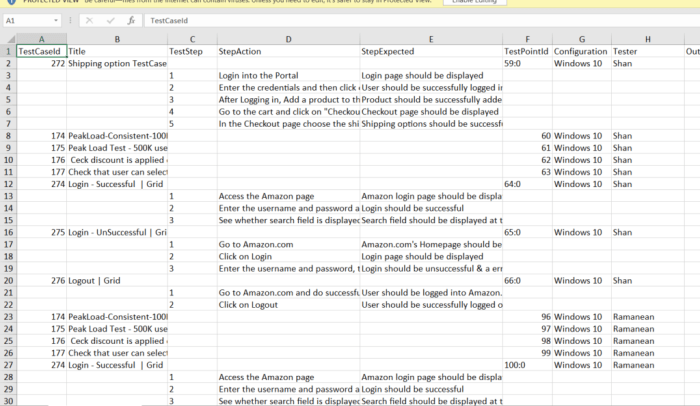Select row 12 header
Image resolution: width=700 pixels, height=406 pixels.
click(8, 184)
